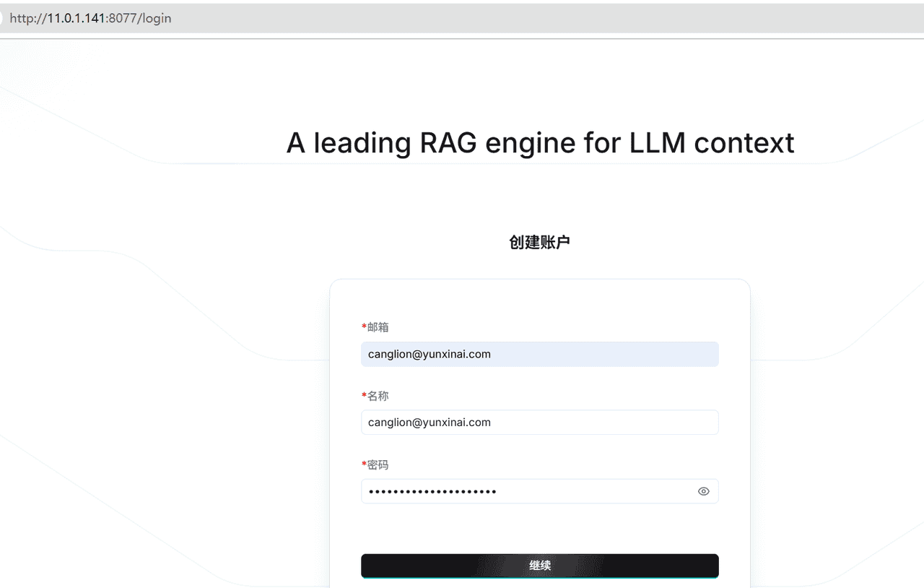Click the teal underline beneath the continue button
The height and width of the screenshot is (588, 924).
[539, 577]
